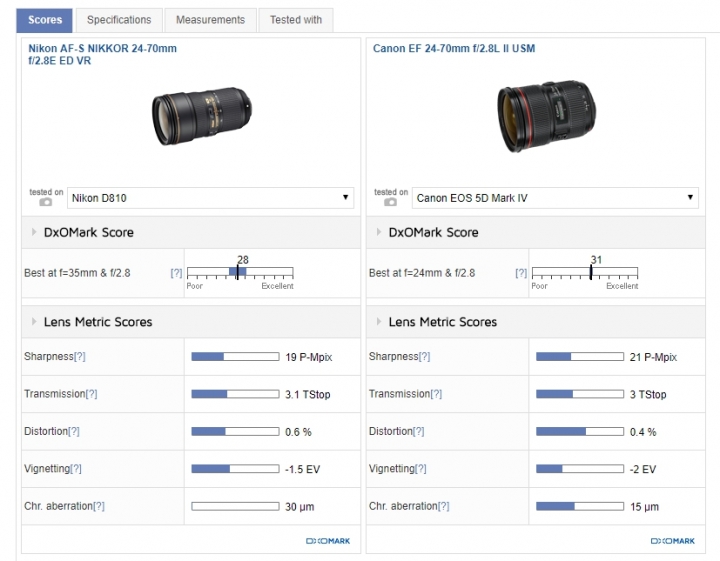The image size is (720, 561).
Task: Click the Nikon Sharpness 19 P-Mpix bar
Action: coord(235,357)
